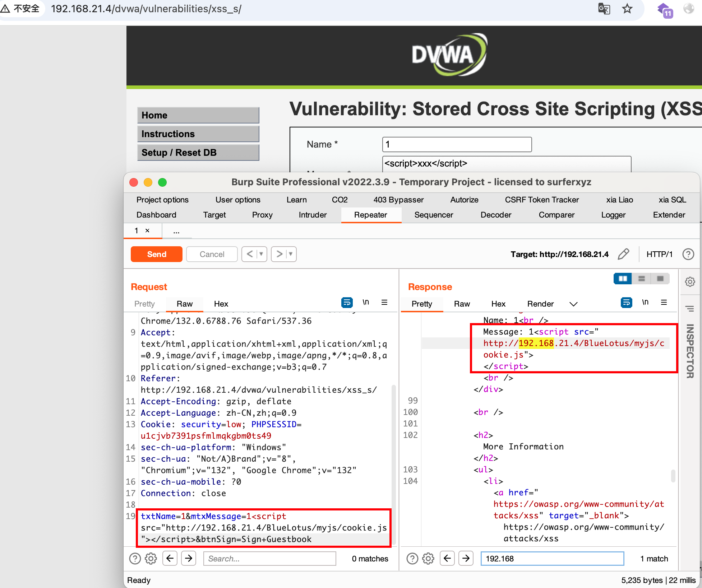Click the browser address bar URL
This screenshot has width=702, height=588.
(146, 9)
